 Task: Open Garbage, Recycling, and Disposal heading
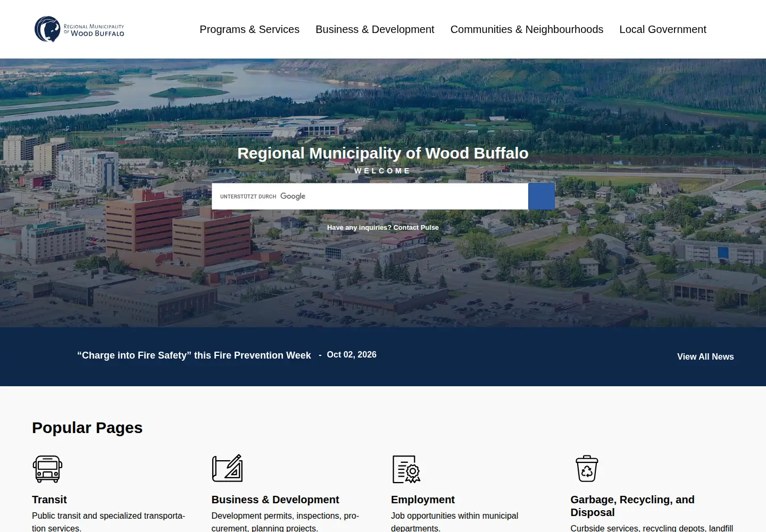click(632, 506)
